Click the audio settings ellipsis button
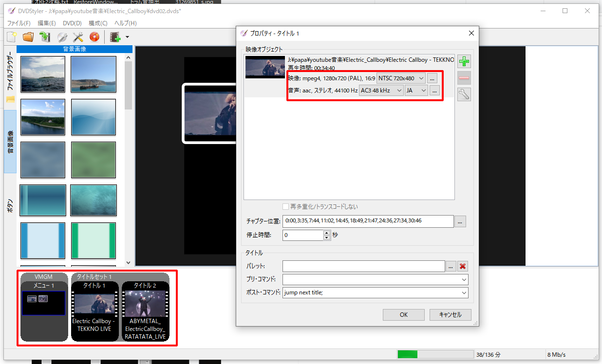 434,91
